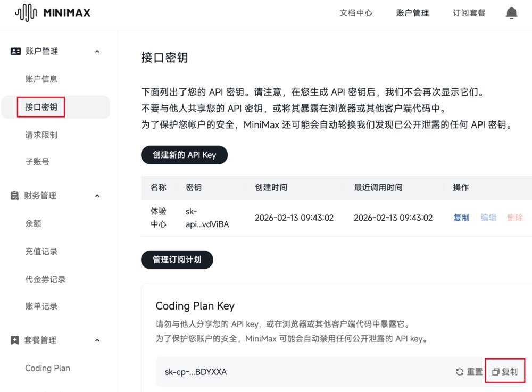Open 文档中心 in top navigation
Screen dimensions: 532x392
[x=356, y=13]
